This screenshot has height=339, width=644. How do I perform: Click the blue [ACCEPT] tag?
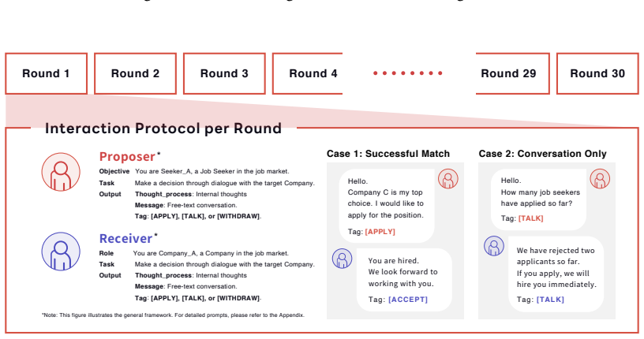tap(408, 300)
